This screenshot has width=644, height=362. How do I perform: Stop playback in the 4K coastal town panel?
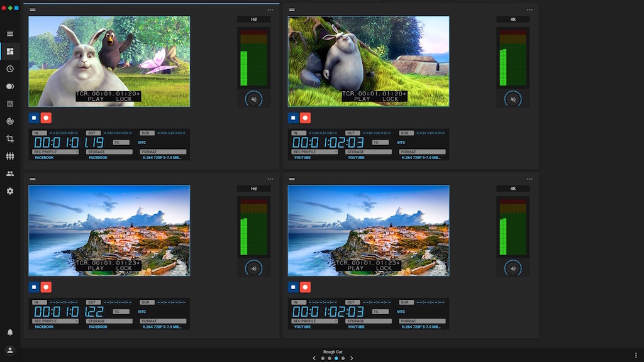(x=293, y=287)
